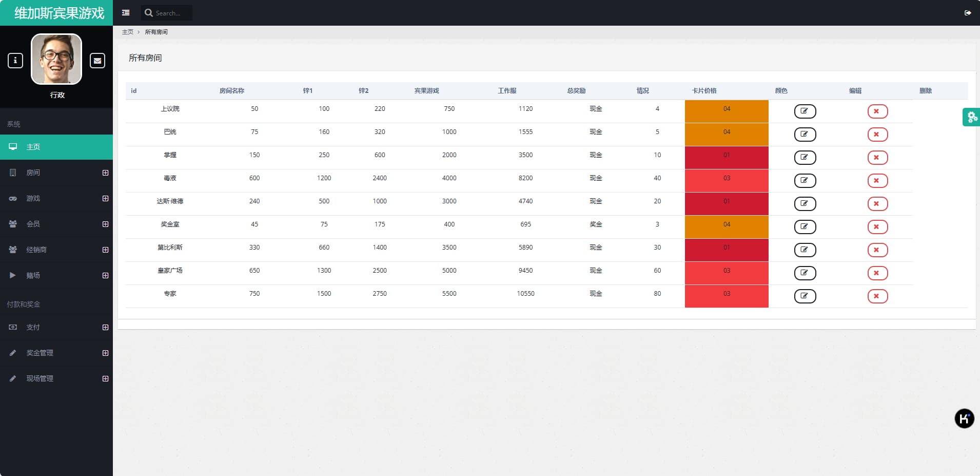Click the 房间名称 column header
The width and height of the screenshot is (980, 476).
point(231,91)
